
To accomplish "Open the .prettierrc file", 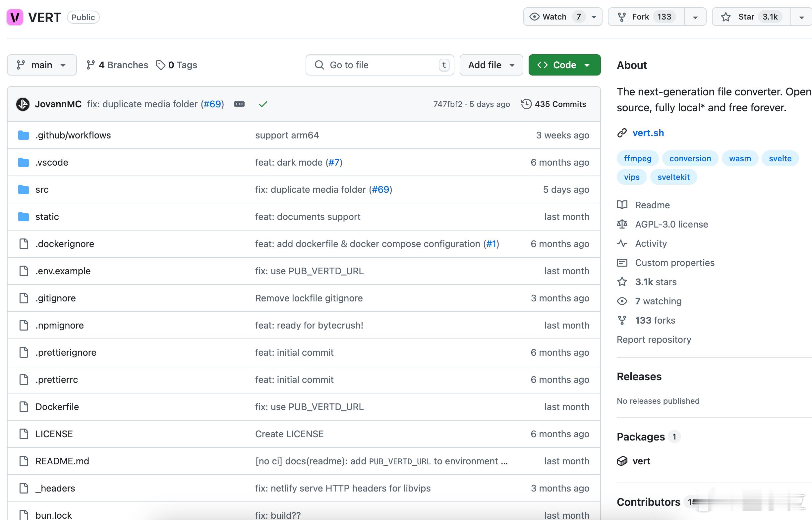I will 56,380.
